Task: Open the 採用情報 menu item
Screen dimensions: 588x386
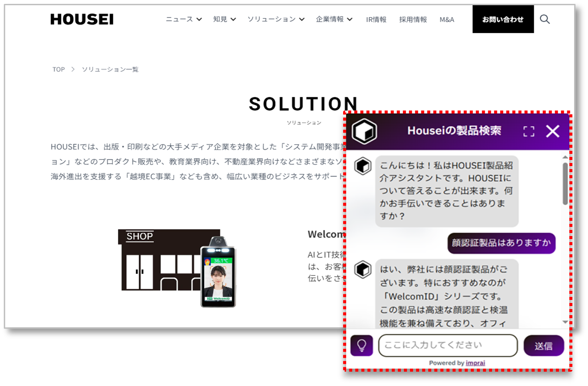Action: pos(413,20)
